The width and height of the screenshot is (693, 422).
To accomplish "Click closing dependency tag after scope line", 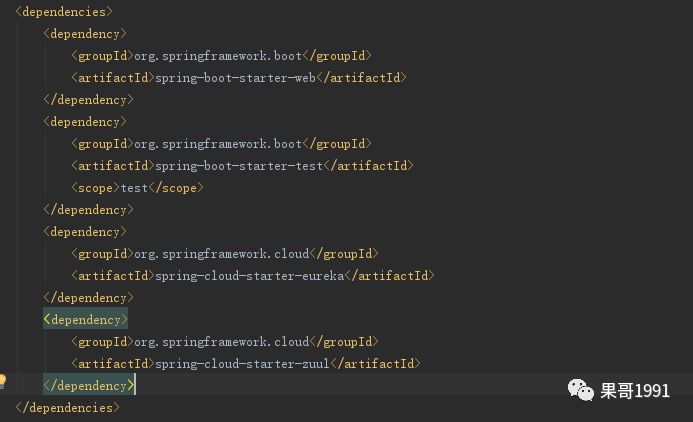I will tap(88, 210).
